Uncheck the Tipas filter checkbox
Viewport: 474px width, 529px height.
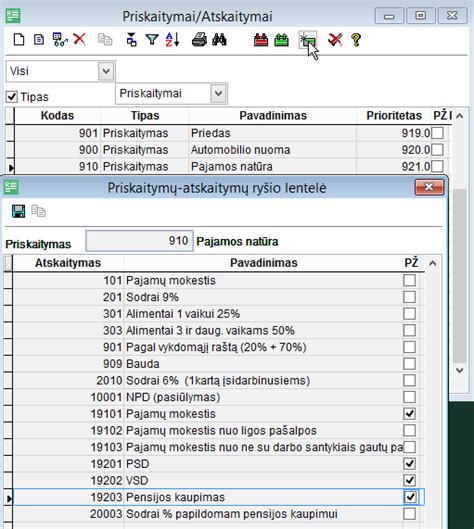(11, 97)
